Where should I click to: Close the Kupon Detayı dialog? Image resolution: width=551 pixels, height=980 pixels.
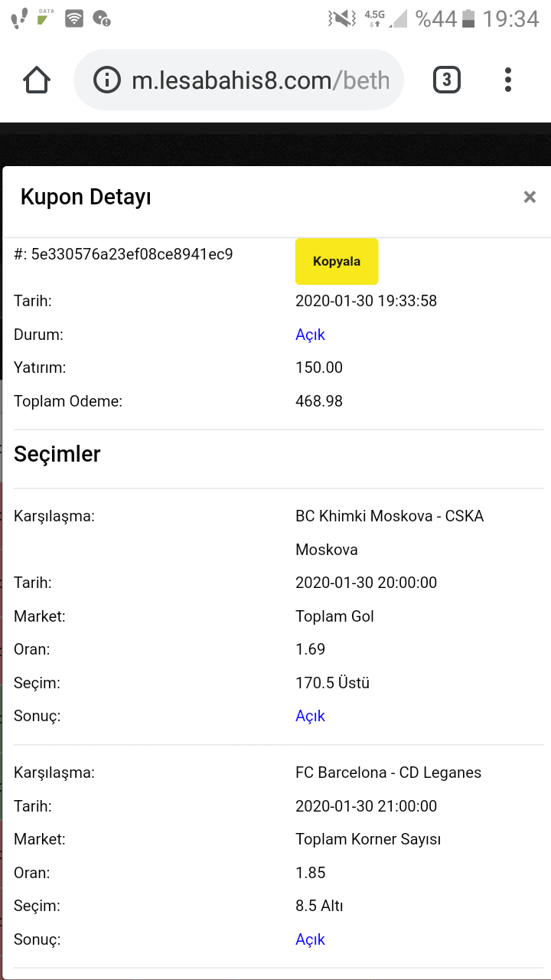(530, 198)
